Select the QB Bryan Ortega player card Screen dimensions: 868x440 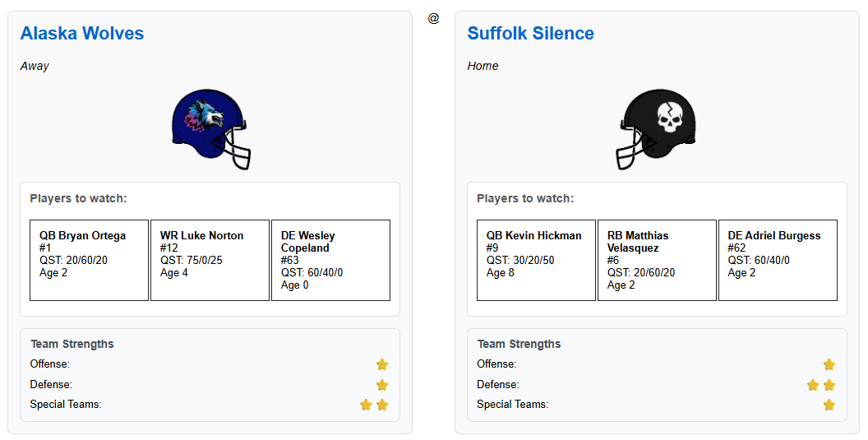coord(89,260)
